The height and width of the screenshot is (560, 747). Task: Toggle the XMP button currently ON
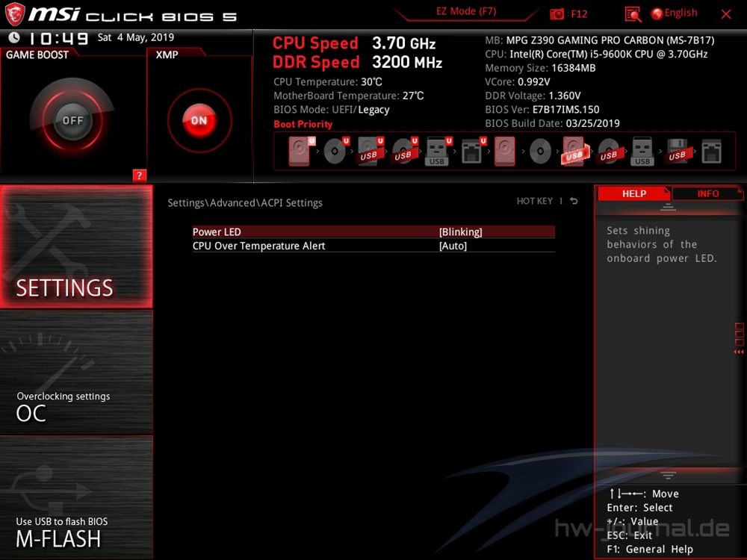click(199, 120)
